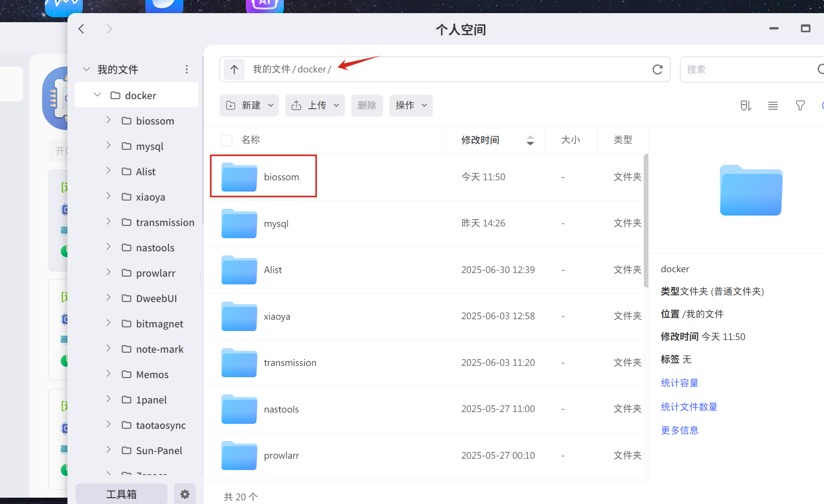Open the 新建 dropdown

tap(249, 106)
